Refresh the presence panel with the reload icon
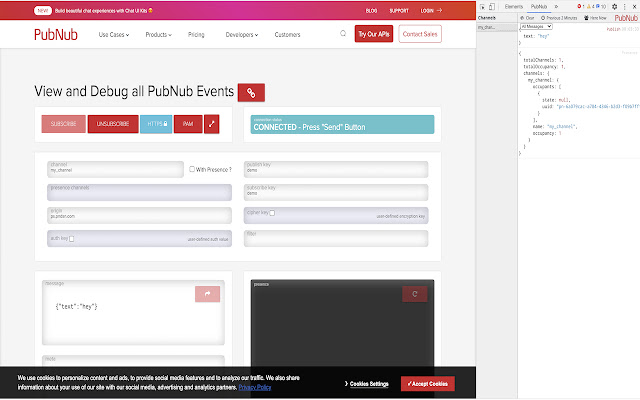 click(x=415, y=294)
